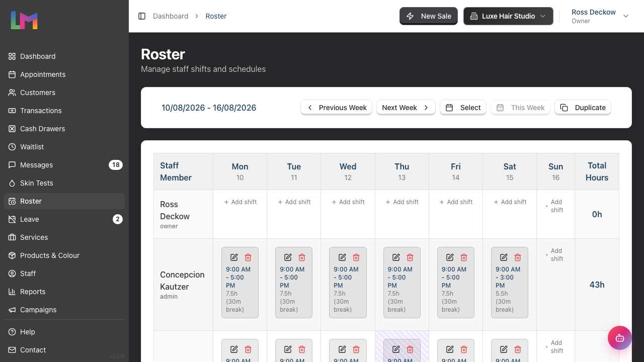Open the Dashboard sidebar item
The height and width of the screenshot is (362, 644).
coord(64,56)
